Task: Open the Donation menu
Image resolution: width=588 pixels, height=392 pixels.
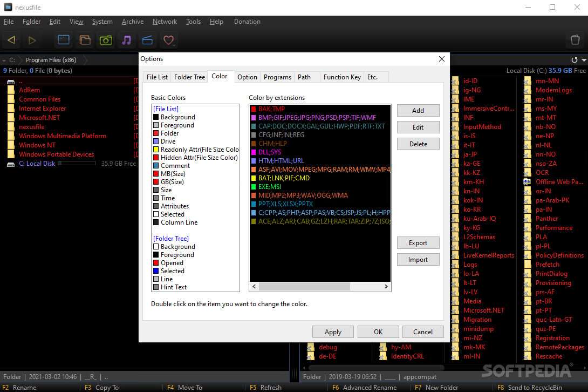Action: pos(247,22)
